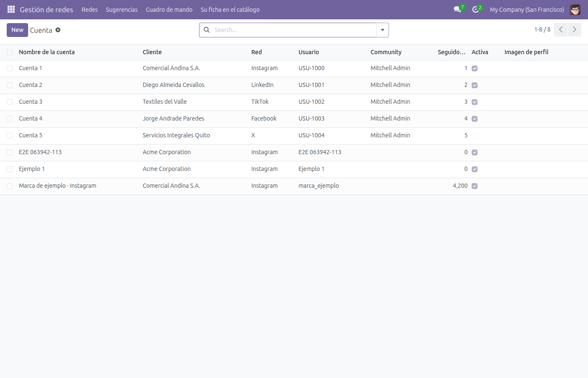Open the apps grid home menu
The image size is (588, 378).
pos(11,9)
